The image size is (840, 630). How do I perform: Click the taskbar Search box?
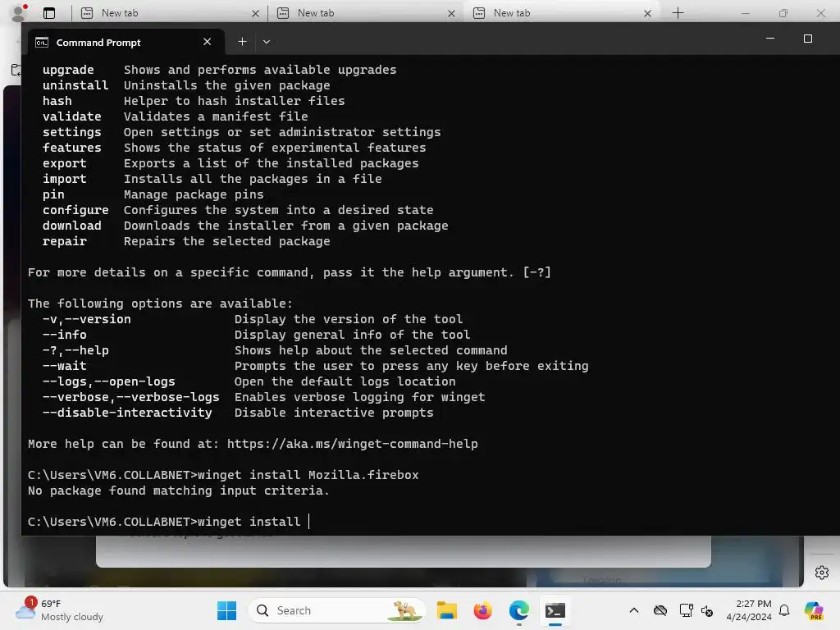[x=337, y=610]
